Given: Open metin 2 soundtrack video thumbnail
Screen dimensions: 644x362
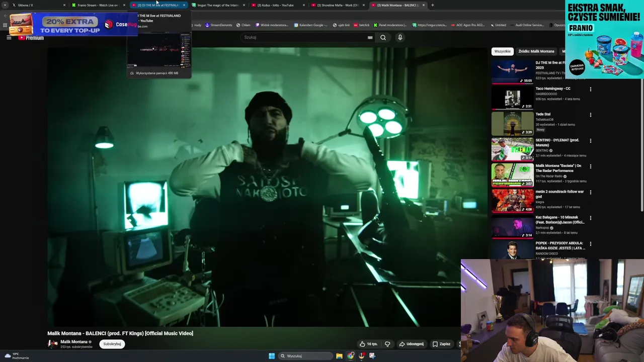Looking at the screenshot, I should tap(512, 201).
